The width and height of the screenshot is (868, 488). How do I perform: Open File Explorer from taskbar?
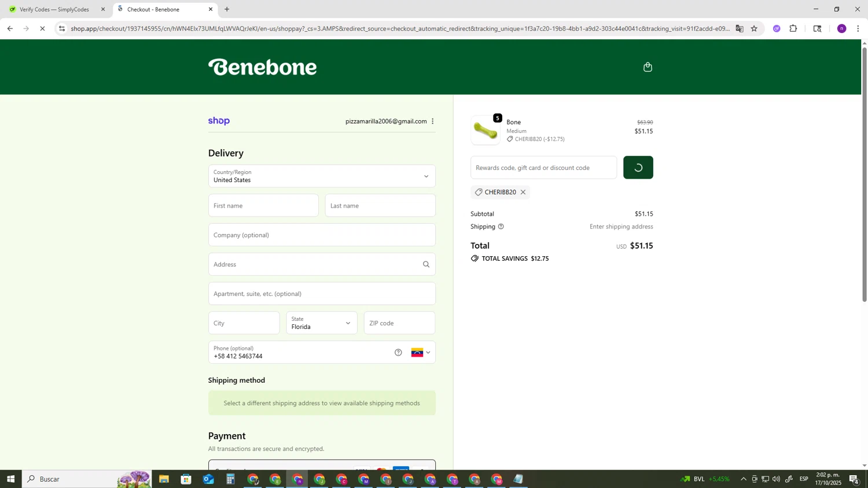[164, 479]
